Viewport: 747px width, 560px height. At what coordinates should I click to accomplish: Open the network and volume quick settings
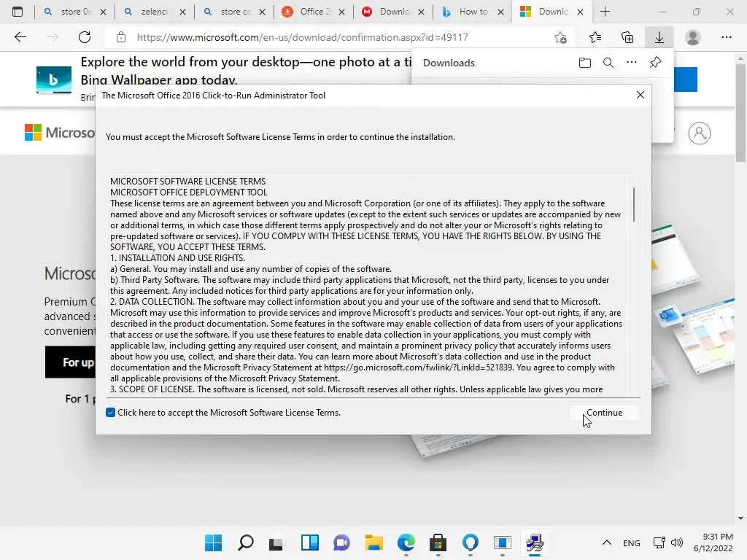pos(668,542)
